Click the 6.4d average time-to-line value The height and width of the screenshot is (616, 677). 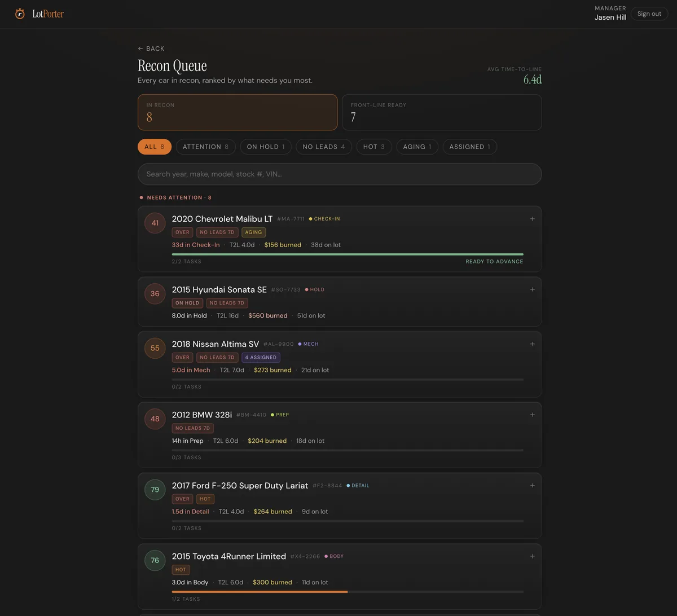click(x=533, y=80)
